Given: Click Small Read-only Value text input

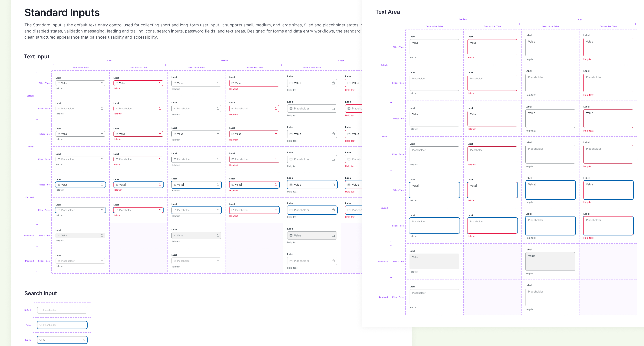Looking at the screenshot, I should [80, 235].
